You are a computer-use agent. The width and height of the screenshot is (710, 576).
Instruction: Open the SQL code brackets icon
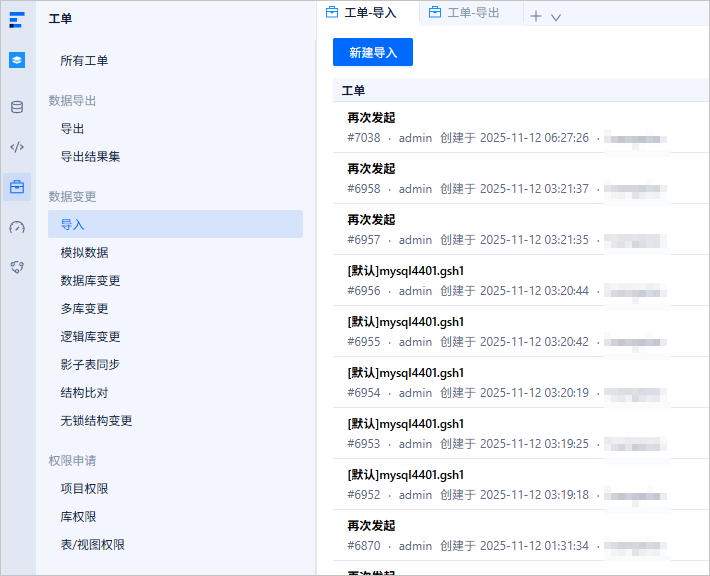17,147
